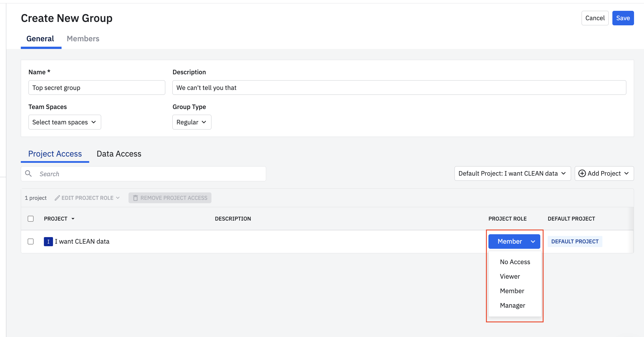Toggle the master checkbox in project table header
The image size is (644, 337).
click(31, 219)
